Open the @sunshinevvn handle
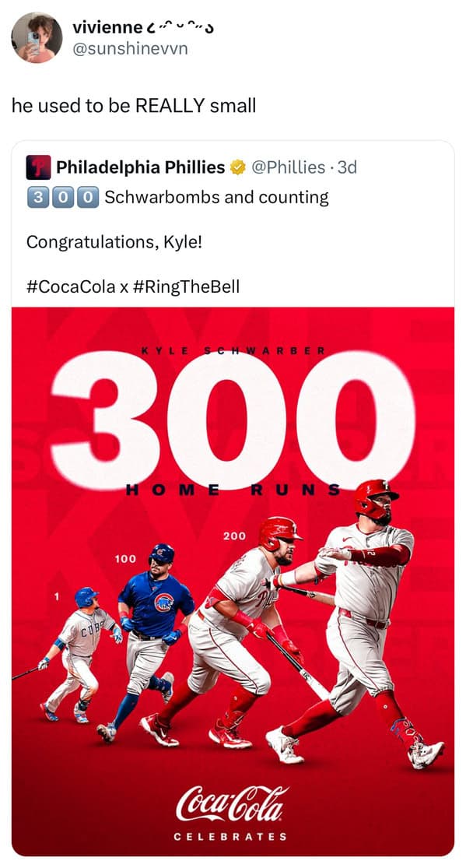 click(131, 49)
